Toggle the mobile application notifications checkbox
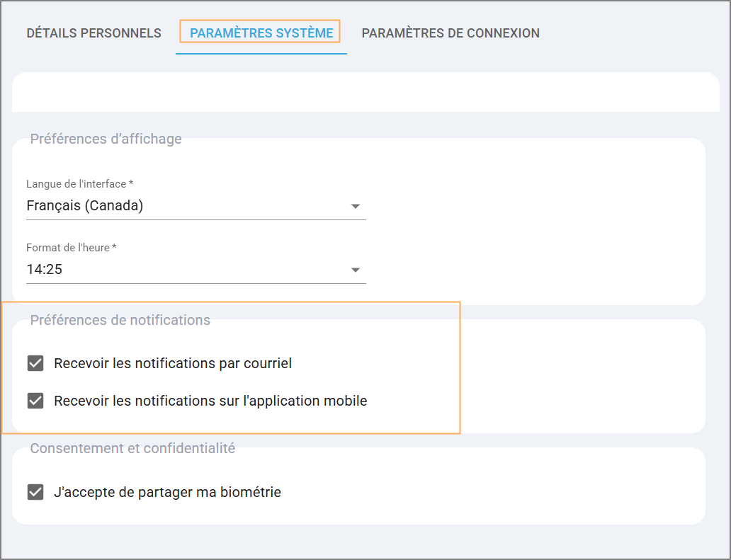This screenshot has width=731, height=560. click(35, 401)
